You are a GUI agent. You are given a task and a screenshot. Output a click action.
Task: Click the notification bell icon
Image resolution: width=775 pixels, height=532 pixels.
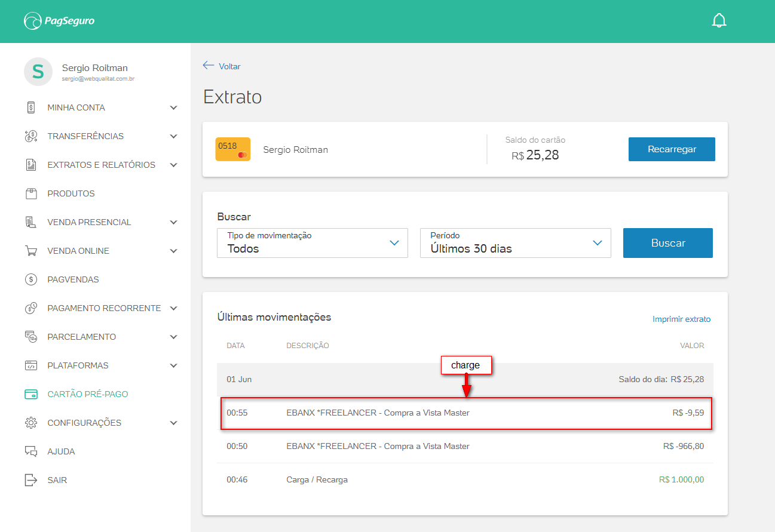click(719, 21)
